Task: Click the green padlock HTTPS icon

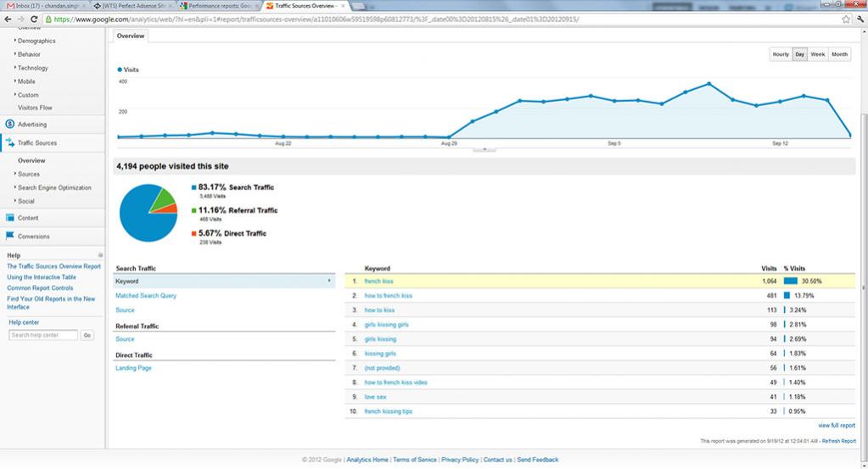Action: click(x=48, y=20)
